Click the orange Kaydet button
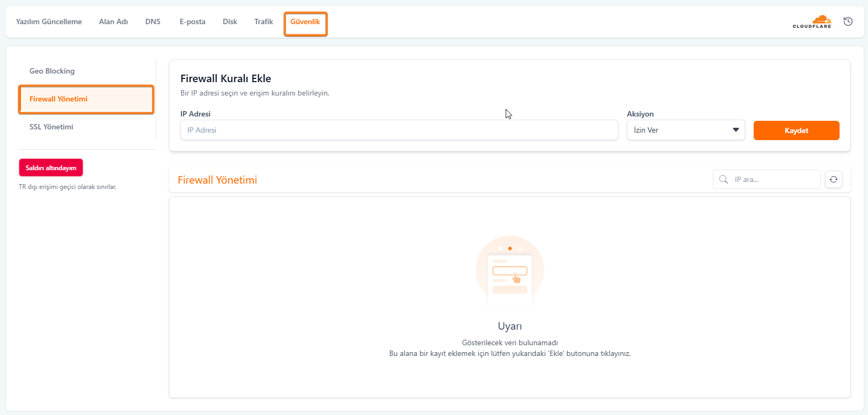This screenshot has height=415, width=868. pos(796,130)
